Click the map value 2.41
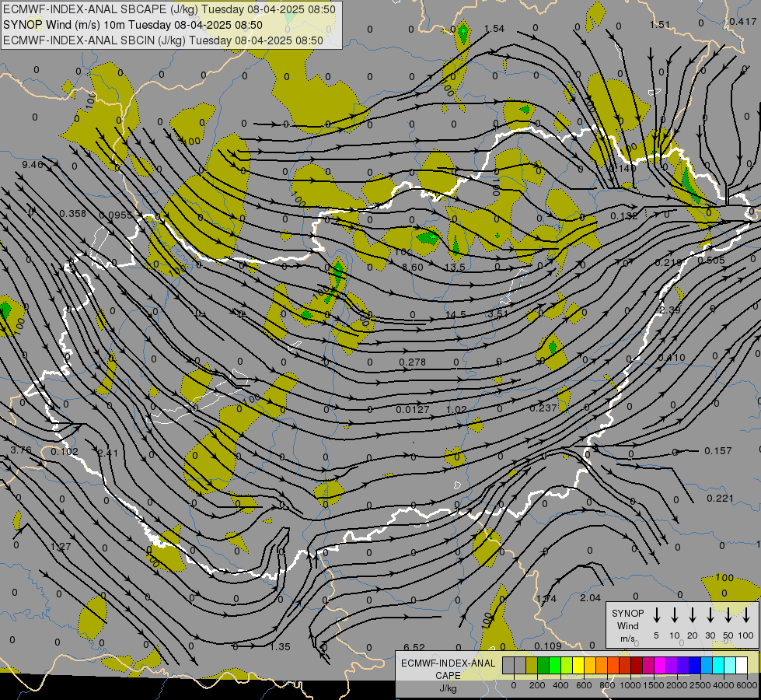Image resolution: width=761 pixels, height=700 pixels. point(108,453)
